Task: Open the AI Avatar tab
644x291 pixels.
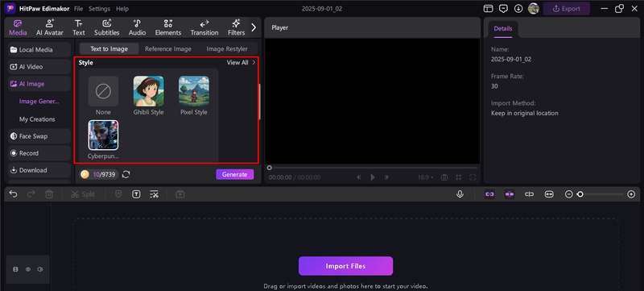Action: point(50,27)
